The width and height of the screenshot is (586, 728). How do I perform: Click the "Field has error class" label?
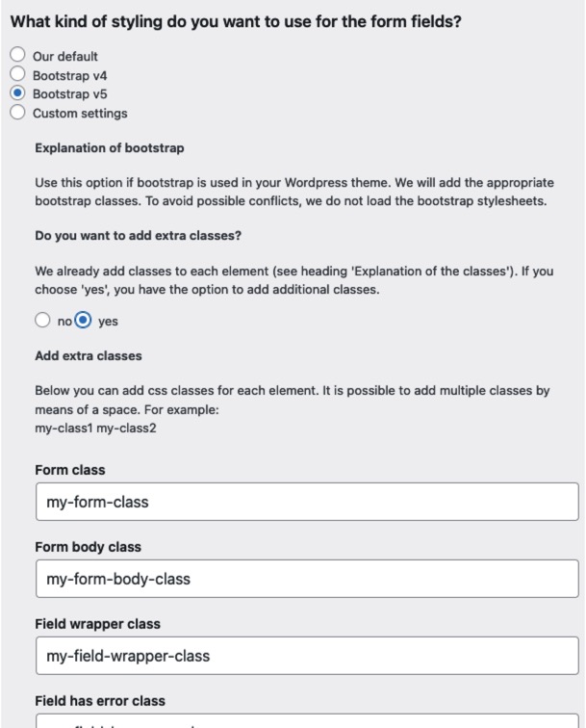106,701
